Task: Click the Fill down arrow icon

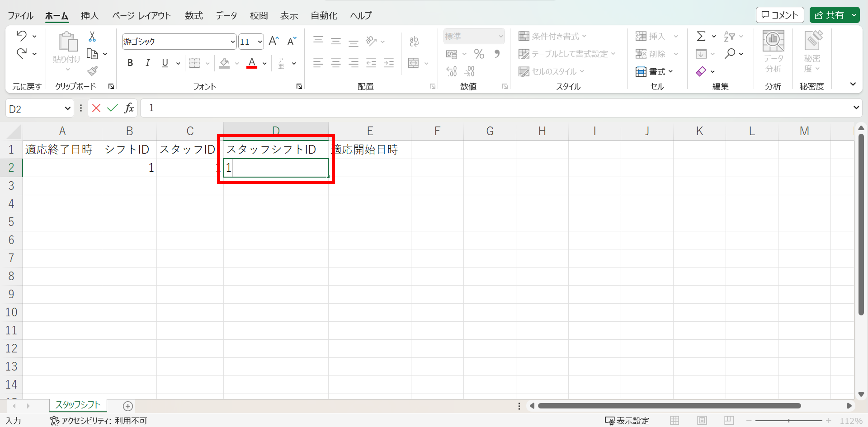Action: coord(701,53)
